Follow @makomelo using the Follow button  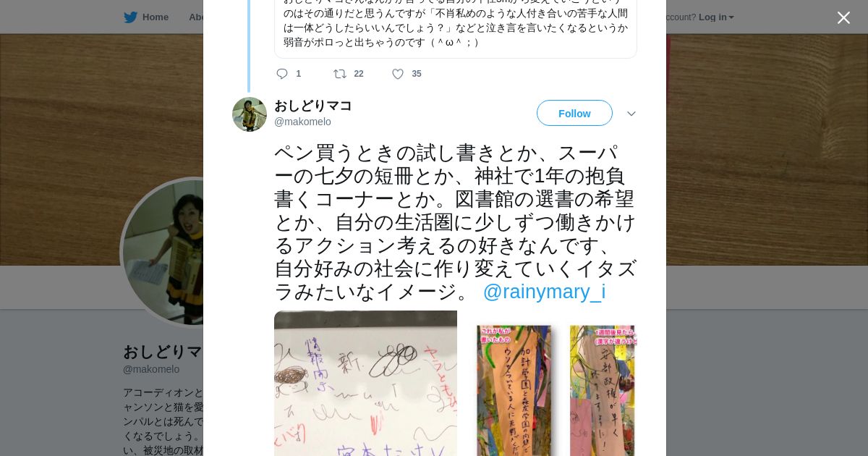pyautogui.click(x=574, y=113)
